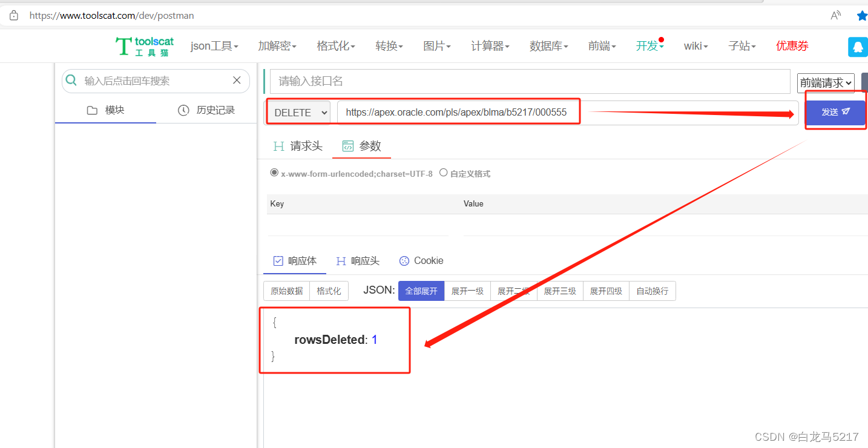Switch to the 请求头 tab
868x448 pixels.
point(298,146)
